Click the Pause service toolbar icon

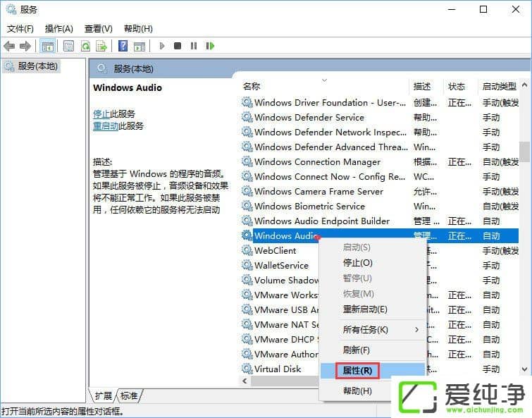(193, 45)
